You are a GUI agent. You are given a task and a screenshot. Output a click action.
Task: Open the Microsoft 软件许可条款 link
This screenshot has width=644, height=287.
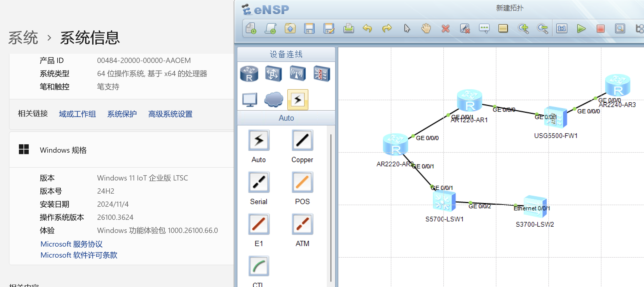tap(79, 255)
